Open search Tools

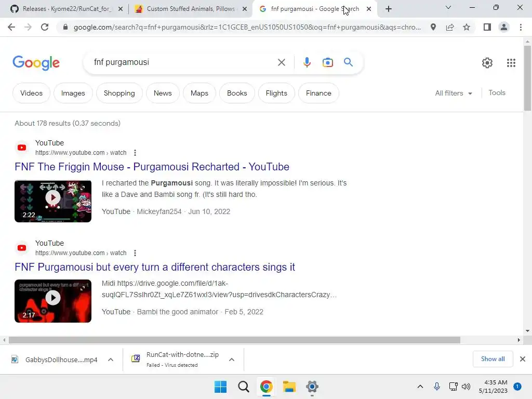coord(497,92)
